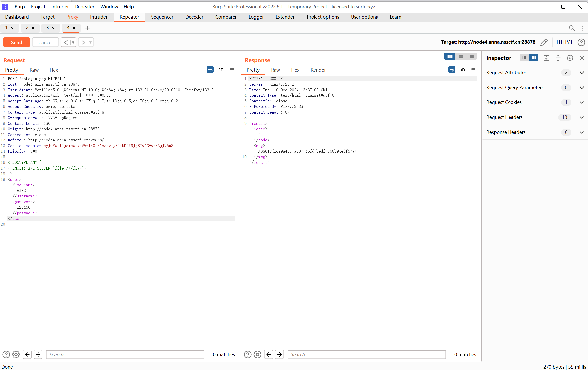
Task: Go to previous match in Response search
Action: click(x=269, y=354)
